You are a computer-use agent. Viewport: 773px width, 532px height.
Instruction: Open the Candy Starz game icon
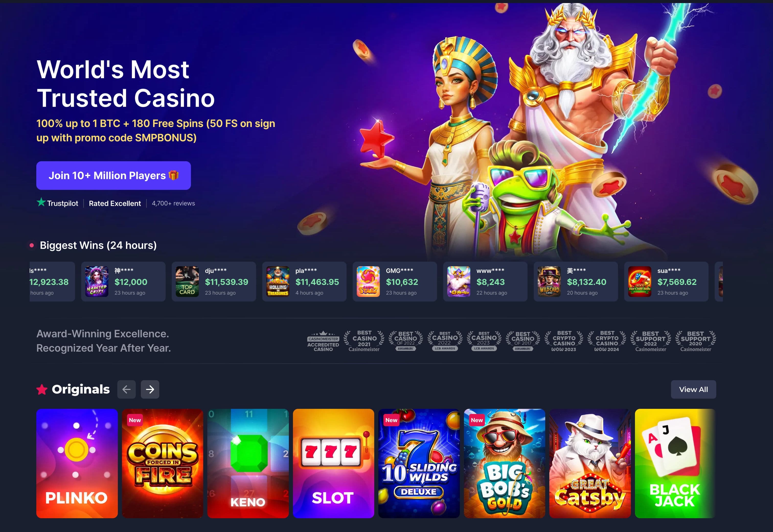pyautogui.click(x=368, y=281)
